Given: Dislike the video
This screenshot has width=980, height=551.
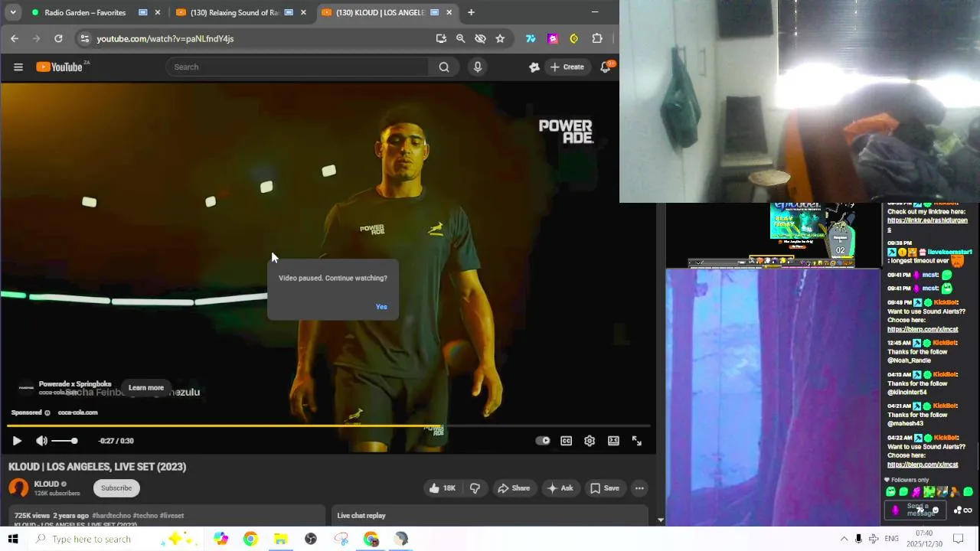Looking at the screenshot, I should pyautogui.click(x=475, y=488).
